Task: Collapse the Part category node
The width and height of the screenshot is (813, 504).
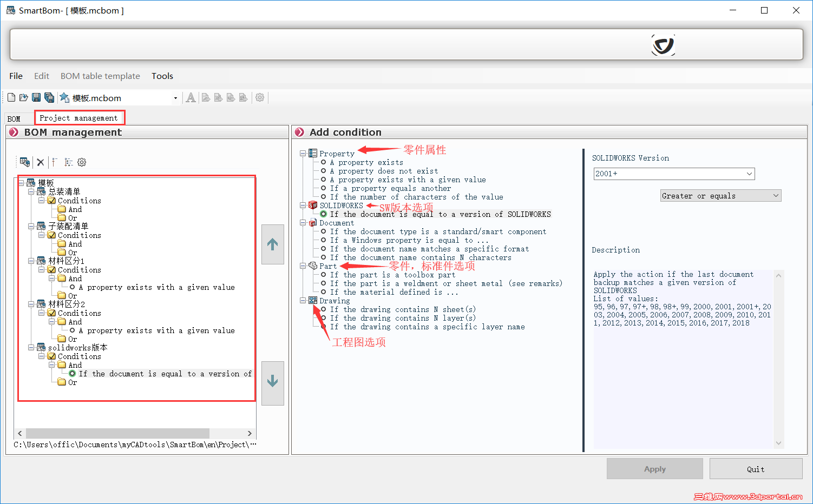Action: click(x=303, y=266)
